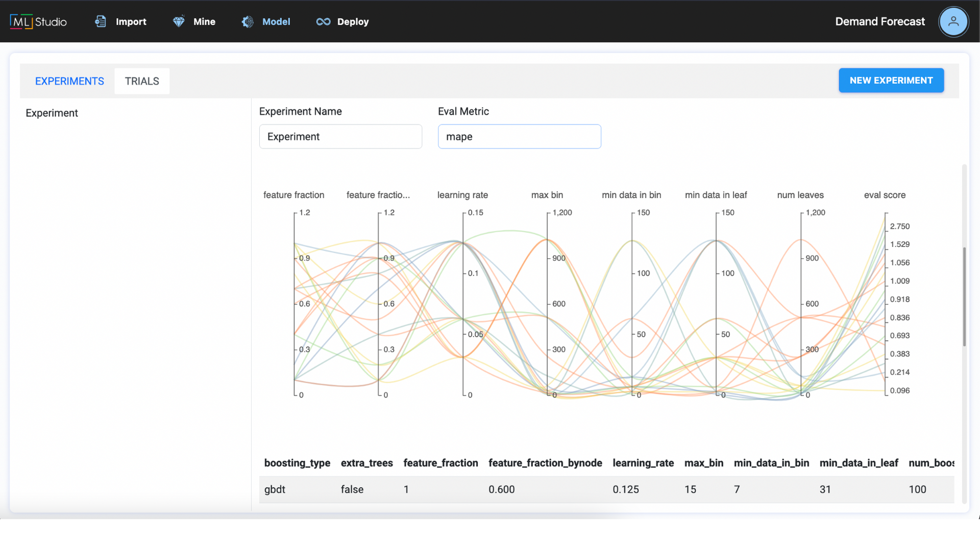Select Experiment in the left list

click(52, 113)
